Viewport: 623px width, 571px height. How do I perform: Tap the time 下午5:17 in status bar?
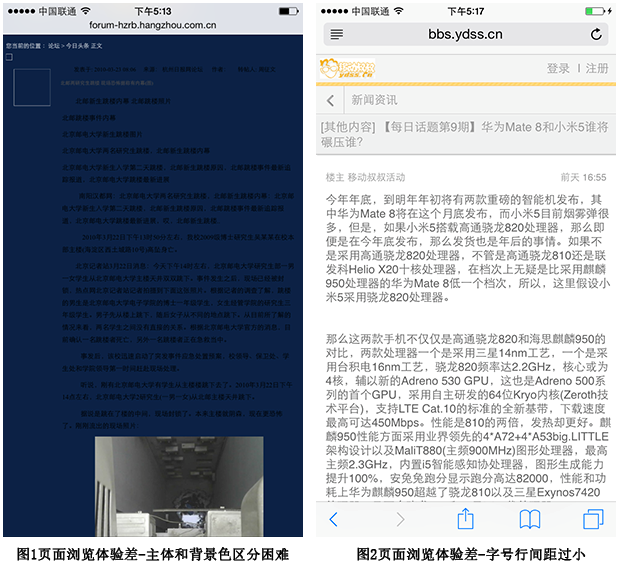[466, 11]
